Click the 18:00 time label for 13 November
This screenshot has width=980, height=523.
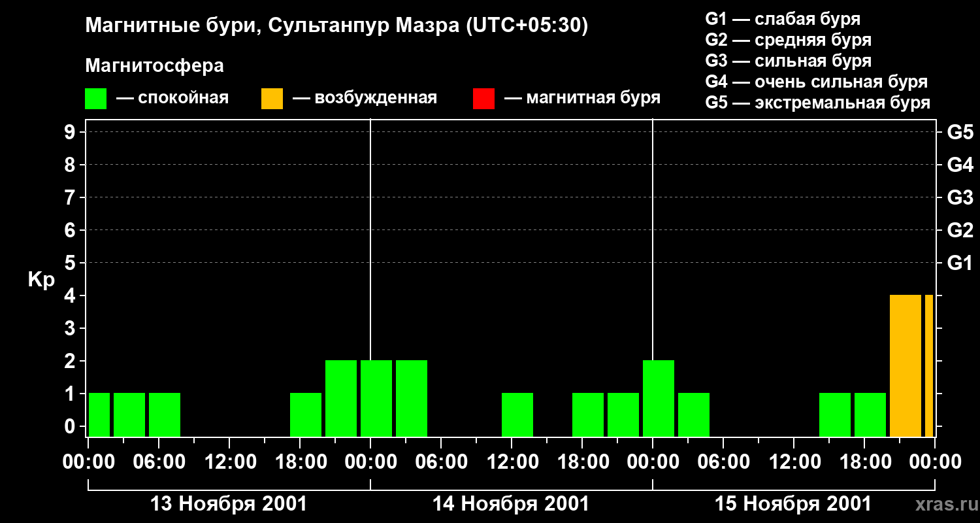click(x=300, y=462)
